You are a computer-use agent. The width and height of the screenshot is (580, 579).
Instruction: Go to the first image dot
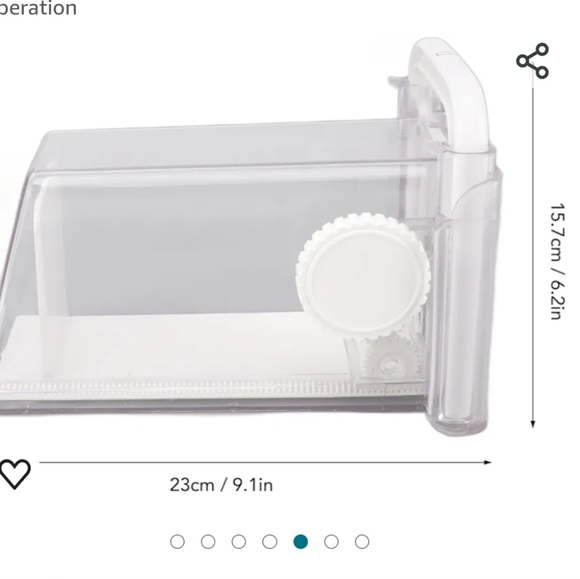click(x=177, y=542)
